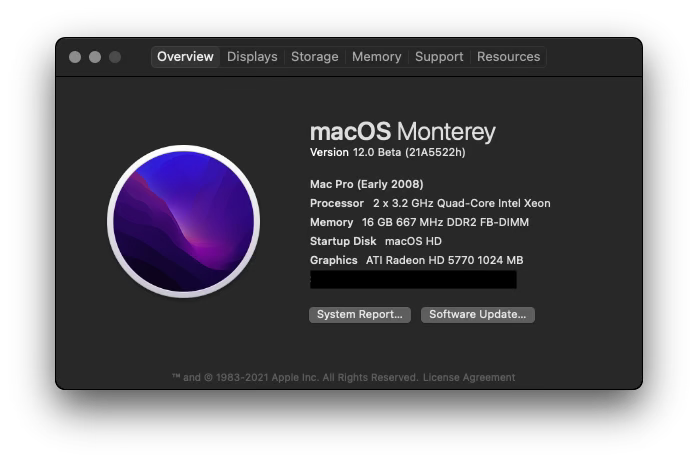Open the Storage tab
698x463 pixels.
(315, 57)
